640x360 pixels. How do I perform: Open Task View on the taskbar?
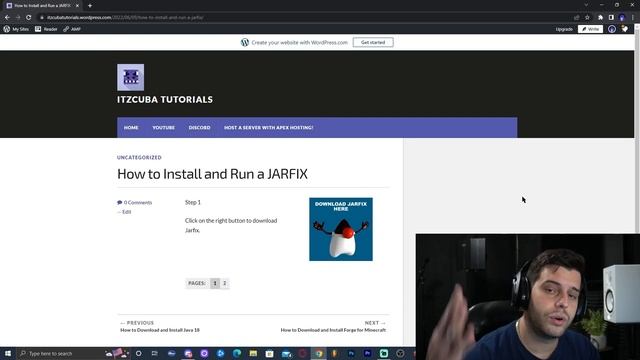[154, 353]
